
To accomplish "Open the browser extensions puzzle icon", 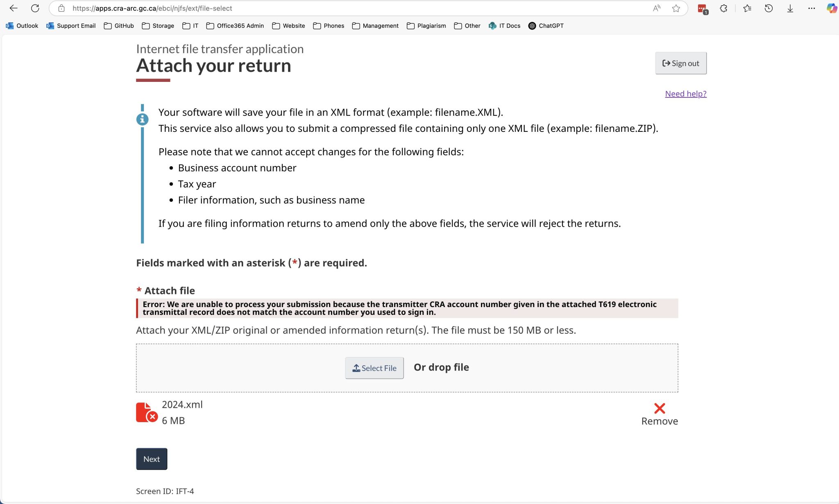I will coord(723,8).
